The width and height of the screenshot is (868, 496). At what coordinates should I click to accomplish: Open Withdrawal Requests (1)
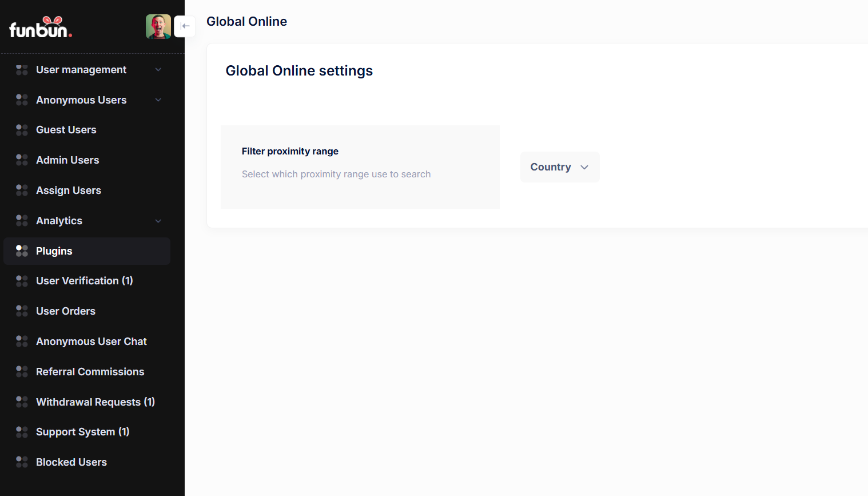point(95,402)
